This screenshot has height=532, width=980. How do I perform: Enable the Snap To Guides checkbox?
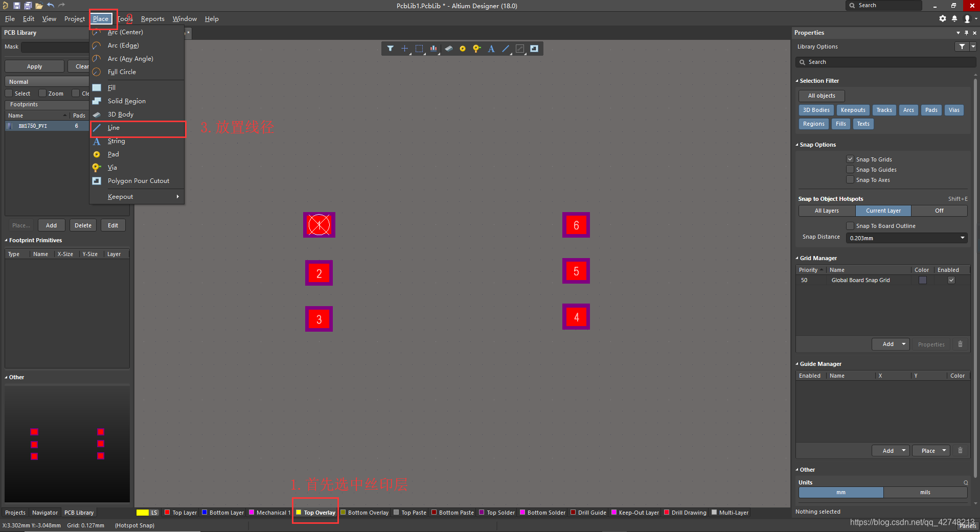850,170
